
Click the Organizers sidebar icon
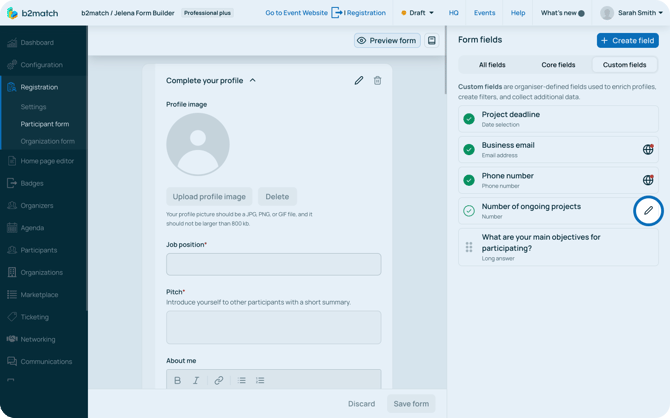(12, 206)
